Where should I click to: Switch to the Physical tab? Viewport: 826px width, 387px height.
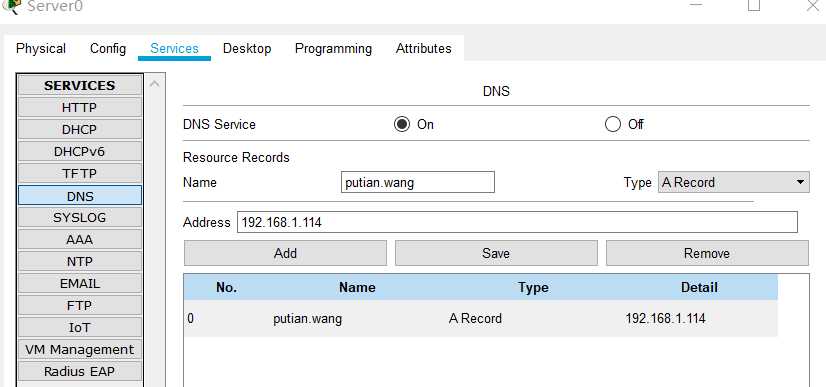coord(41,48)
